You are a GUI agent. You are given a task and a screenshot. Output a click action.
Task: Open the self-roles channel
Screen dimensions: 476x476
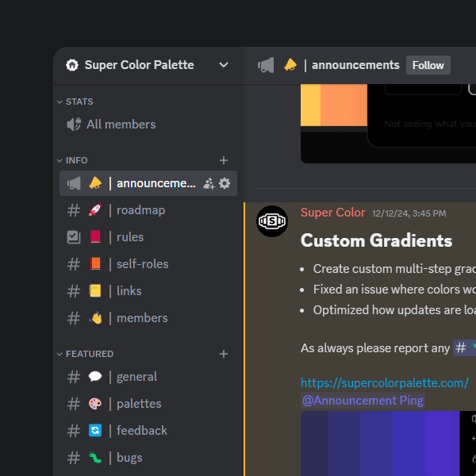click(148, 264)
